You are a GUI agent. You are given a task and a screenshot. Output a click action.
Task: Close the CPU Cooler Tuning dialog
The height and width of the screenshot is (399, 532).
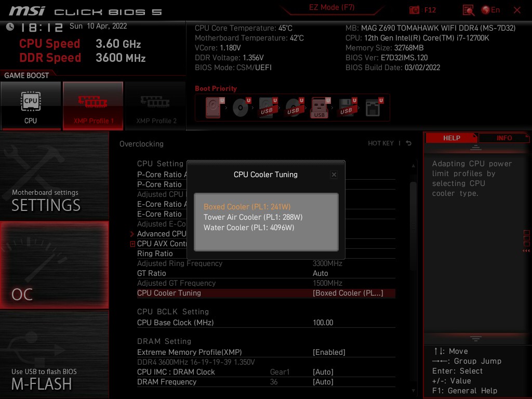pyautogui.click(x=334, y=175)
